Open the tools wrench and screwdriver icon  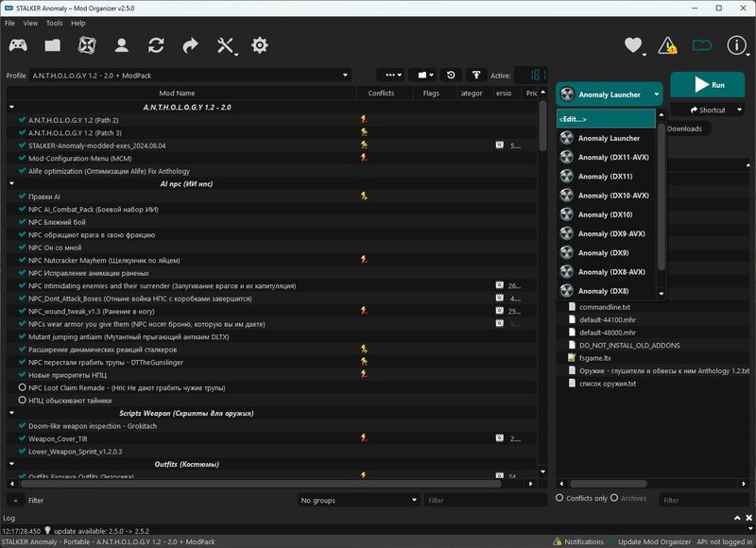[x=225, y=45]
